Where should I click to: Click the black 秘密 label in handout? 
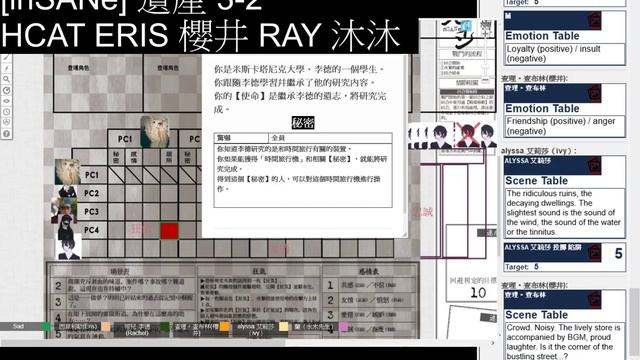tap(303, 122)
